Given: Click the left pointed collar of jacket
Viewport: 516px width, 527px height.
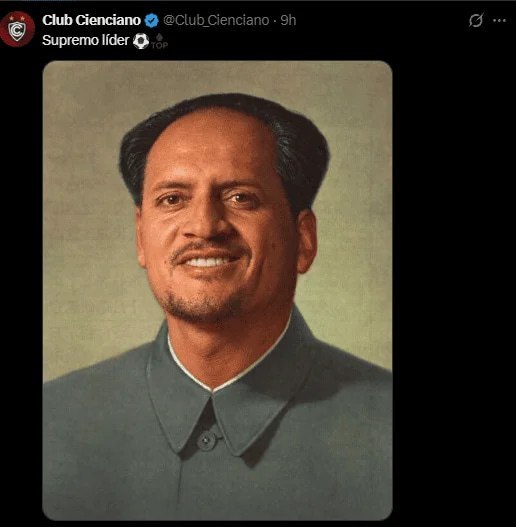Looking at the screenshot, I should tap(178, 403).
